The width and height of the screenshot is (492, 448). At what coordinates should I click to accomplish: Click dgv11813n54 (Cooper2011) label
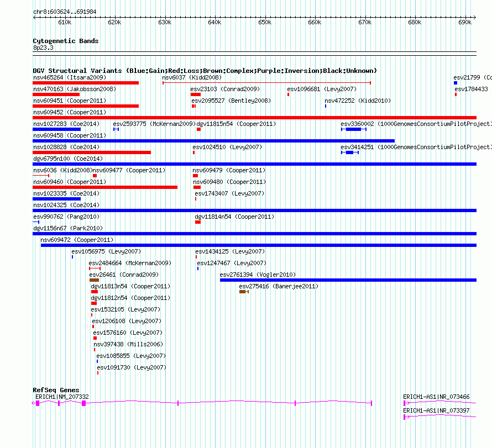pyautogui.click(x=130, y=286)
